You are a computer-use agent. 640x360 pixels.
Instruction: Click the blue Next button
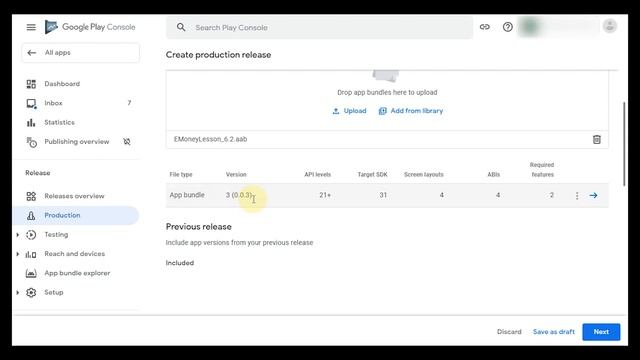point(601,332)
